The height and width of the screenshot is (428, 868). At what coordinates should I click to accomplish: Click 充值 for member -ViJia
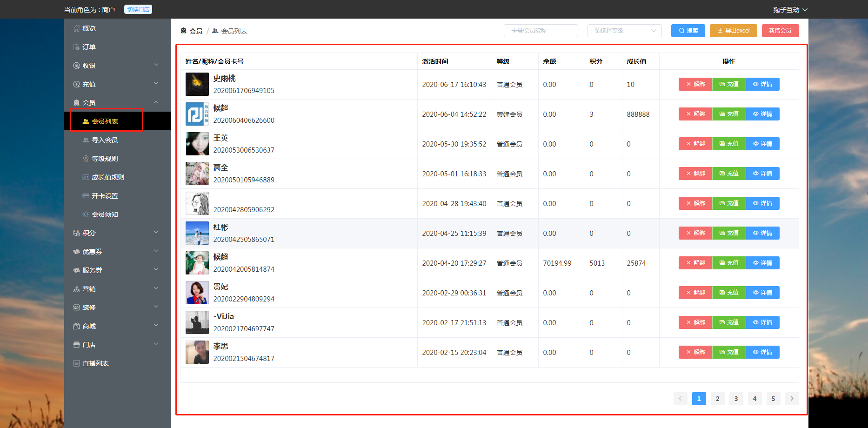tap(729, 322)
